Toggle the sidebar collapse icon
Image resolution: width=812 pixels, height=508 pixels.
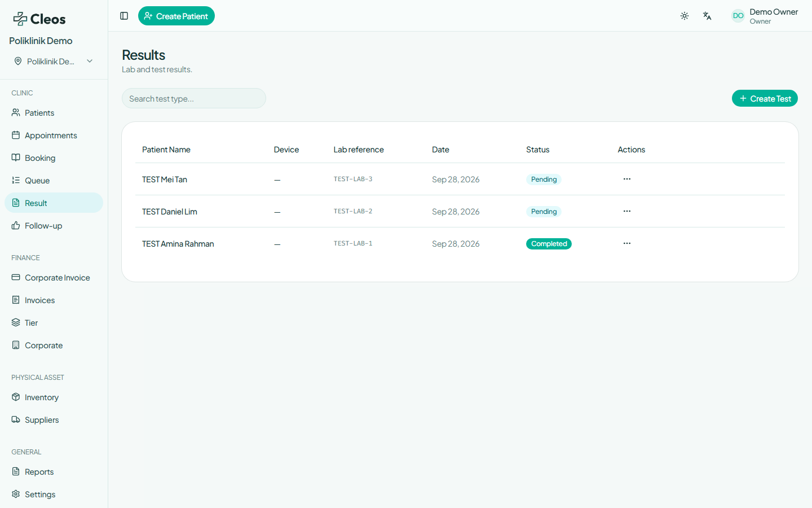point(124,16)
